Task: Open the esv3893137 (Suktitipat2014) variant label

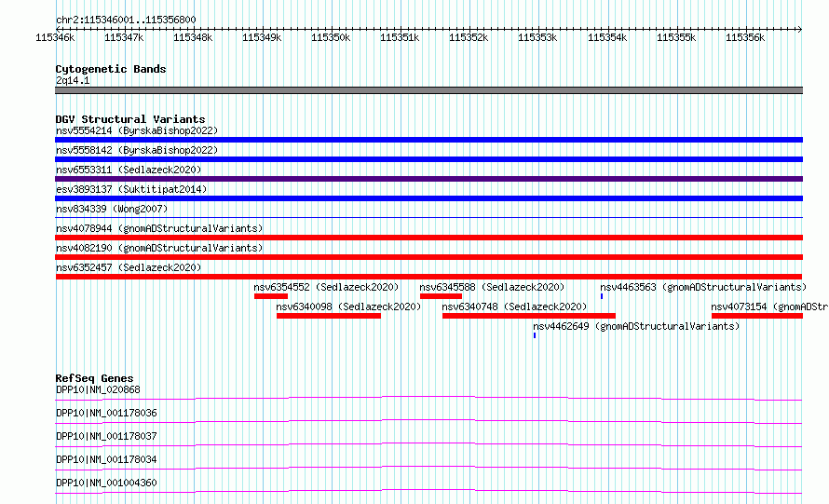Action: 131,189
